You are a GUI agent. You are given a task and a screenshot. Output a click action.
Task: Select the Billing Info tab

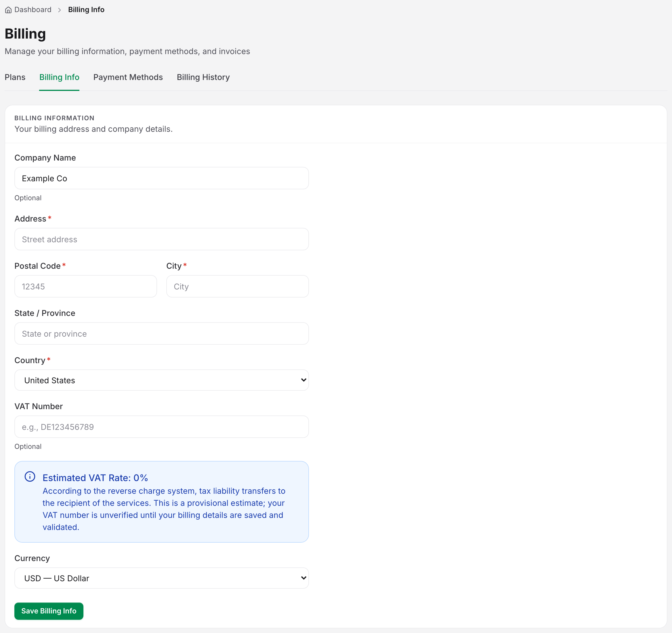pos(59,77)
